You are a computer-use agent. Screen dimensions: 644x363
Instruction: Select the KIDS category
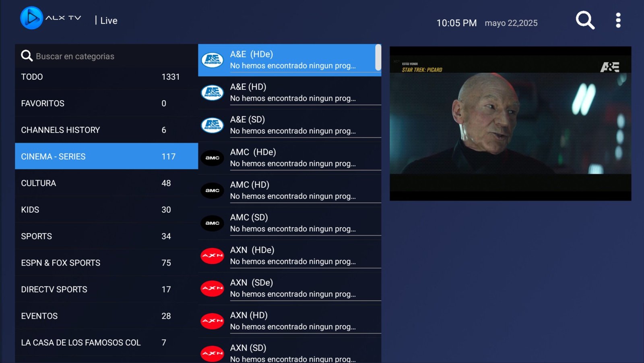[107, 210]
